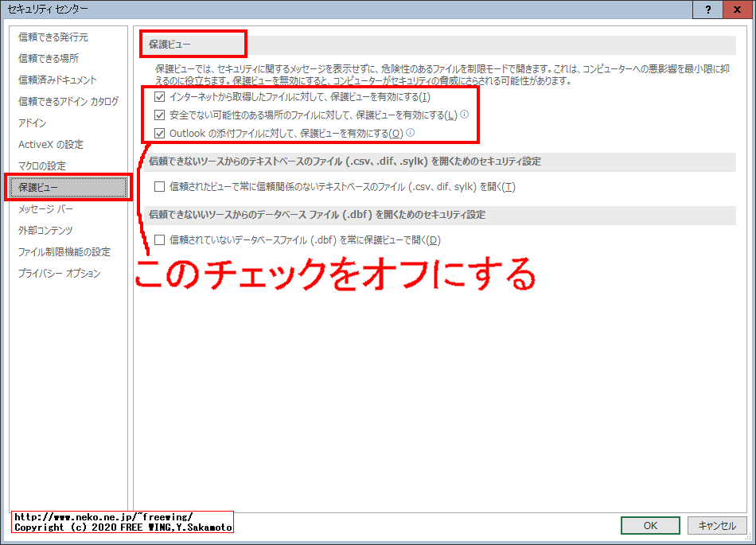Open プライバシー オプション settings
This screenshot has height=545, width=756.
point(54,273)
